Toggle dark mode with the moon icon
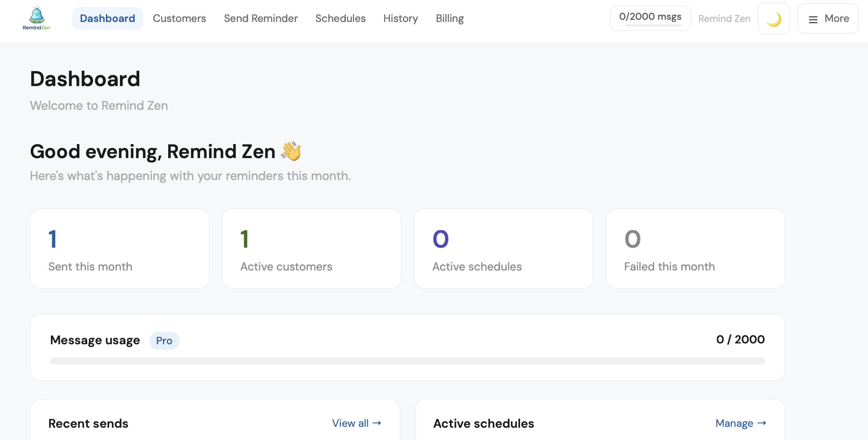 click(774, 19)
